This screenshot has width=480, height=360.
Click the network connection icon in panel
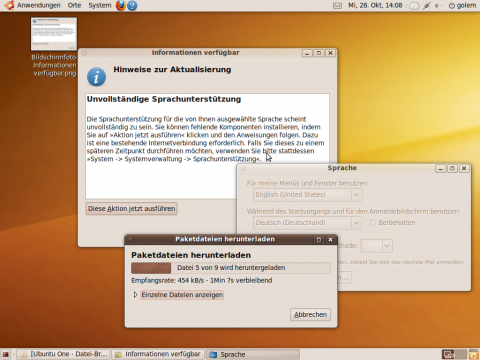pos(427,6)
